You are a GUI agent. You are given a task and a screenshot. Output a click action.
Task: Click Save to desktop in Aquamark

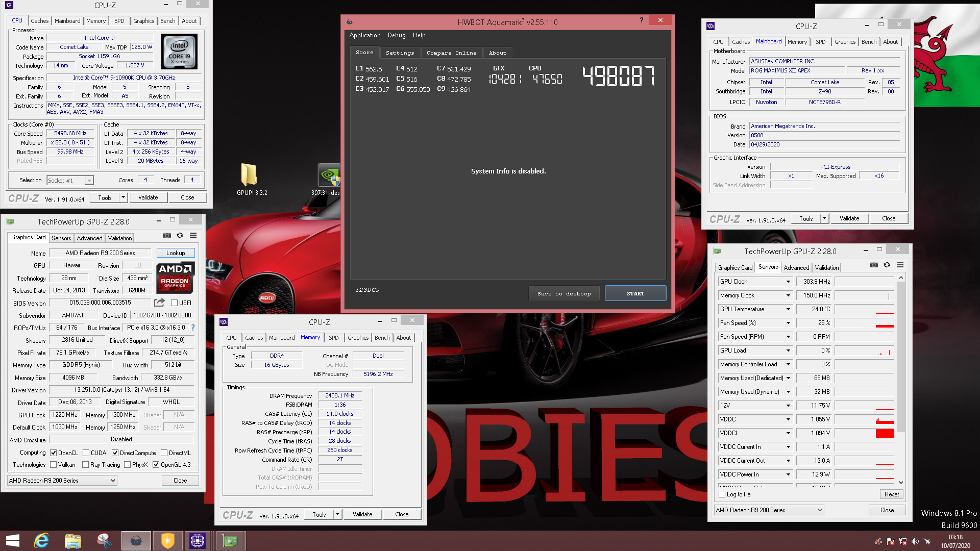tap(564, 293)
